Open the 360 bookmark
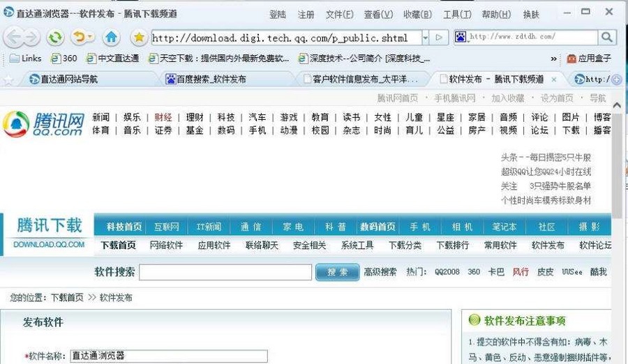This screenshot has height=364, width=628. [x=64, y=59]
